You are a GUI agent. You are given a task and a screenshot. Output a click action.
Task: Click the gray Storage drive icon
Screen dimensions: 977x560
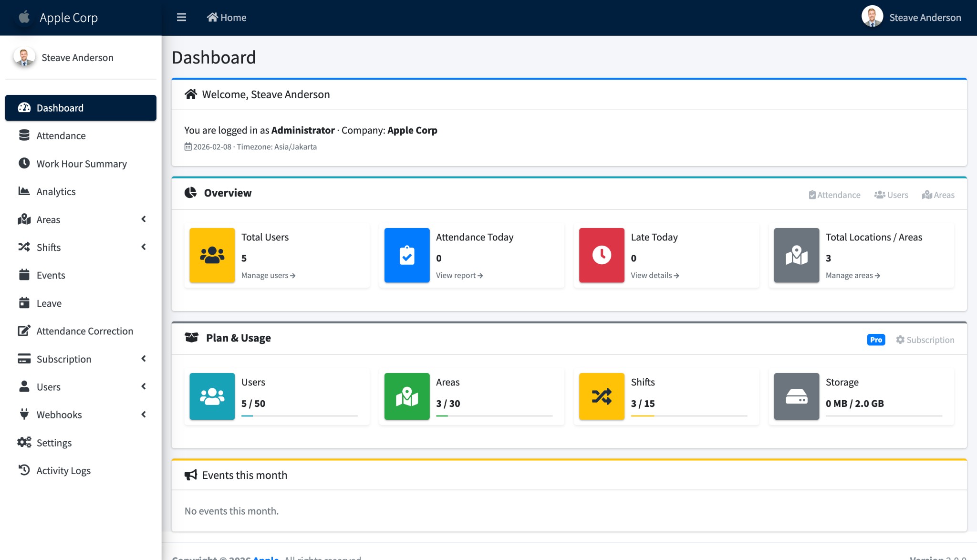(796, 396)
